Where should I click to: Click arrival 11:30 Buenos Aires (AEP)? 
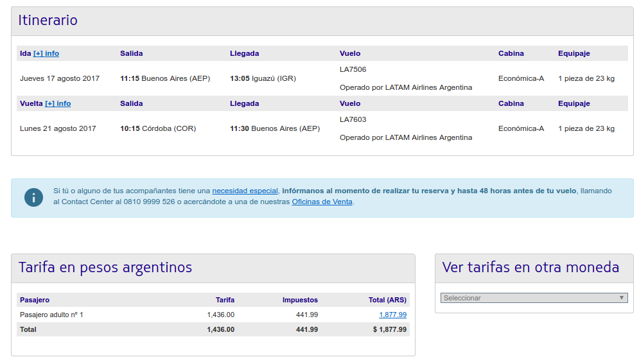[x=275, y=128]
